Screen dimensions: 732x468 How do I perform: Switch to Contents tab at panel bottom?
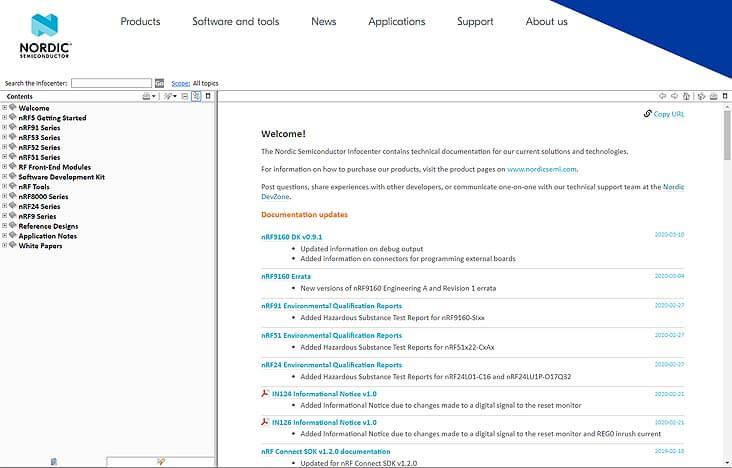click(54, 462)
